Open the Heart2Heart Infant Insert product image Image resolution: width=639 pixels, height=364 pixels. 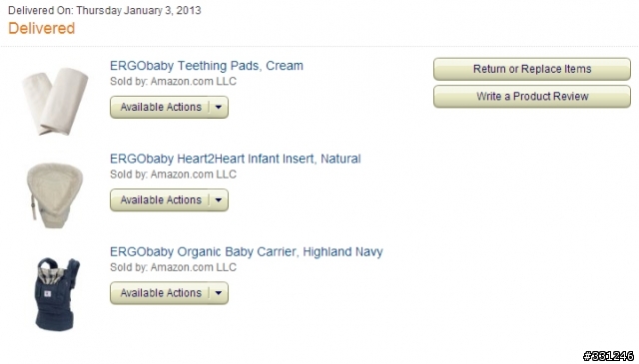coord(55,195)
